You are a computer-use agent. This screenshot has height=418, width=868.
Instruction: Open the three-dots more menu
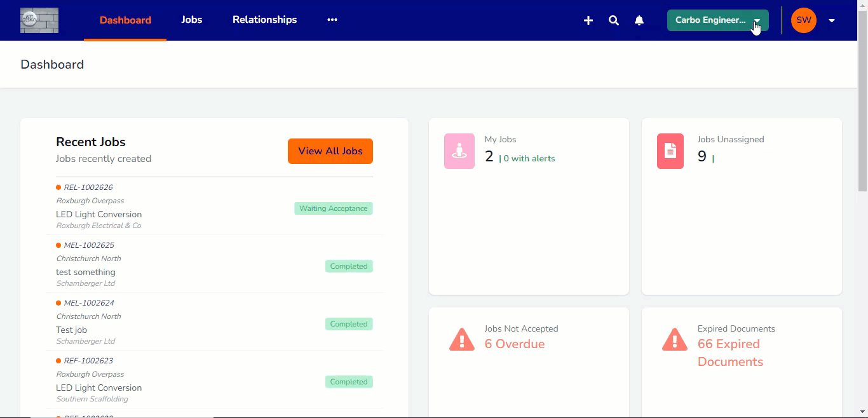[x=332, y=20]
